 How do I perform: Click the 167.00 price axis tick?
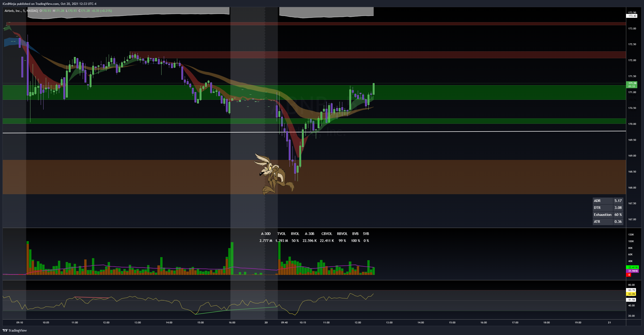[x=632, y=219]
